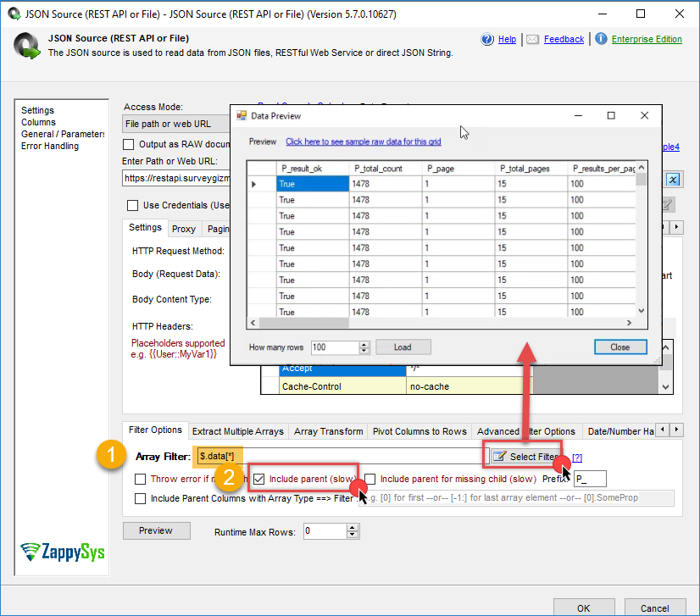This screenshot has width=700, height=616.
Task: Toggle Output as RAW document checkbox
Action: coord(129,144)
